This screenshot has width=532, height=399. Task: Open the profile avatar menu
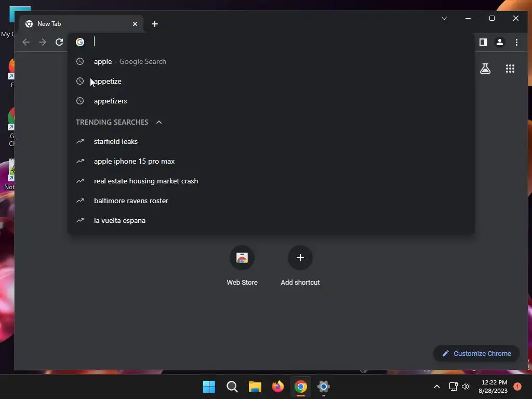tap(500, 42)
